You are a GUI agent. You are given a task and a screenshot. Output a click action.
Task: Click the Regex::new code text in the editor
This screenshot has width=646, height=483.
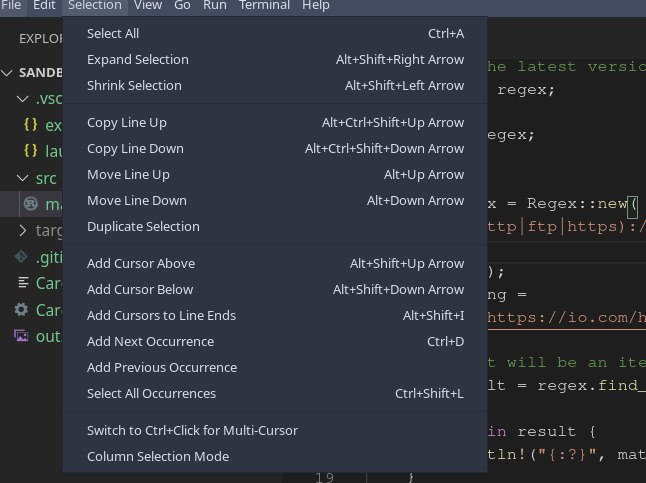[x=577, y=204]
